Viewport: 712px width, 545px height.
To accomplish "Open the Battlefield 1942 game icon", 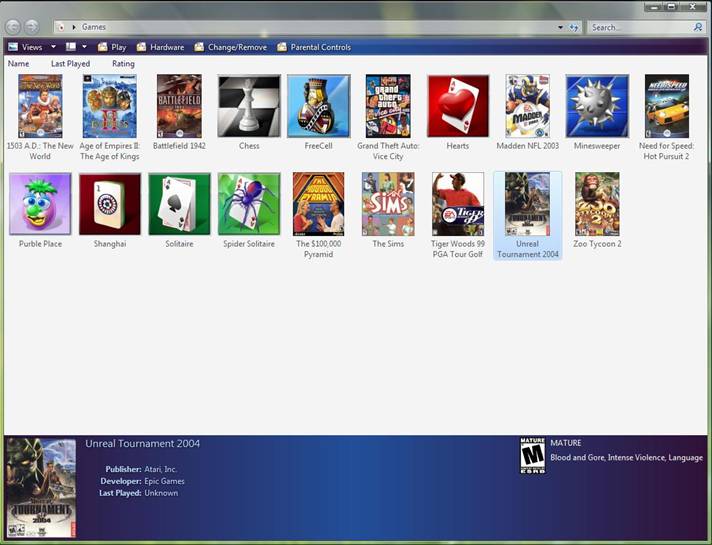I will 179,106.
